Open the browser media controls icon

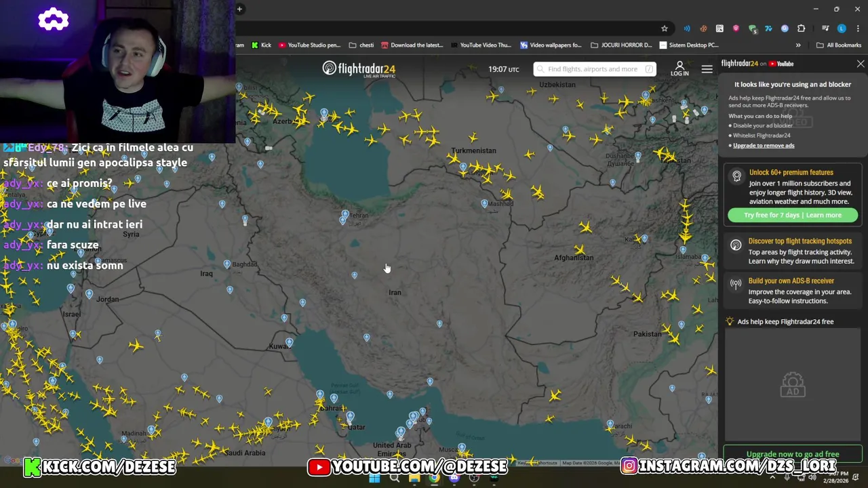point(825,28)
